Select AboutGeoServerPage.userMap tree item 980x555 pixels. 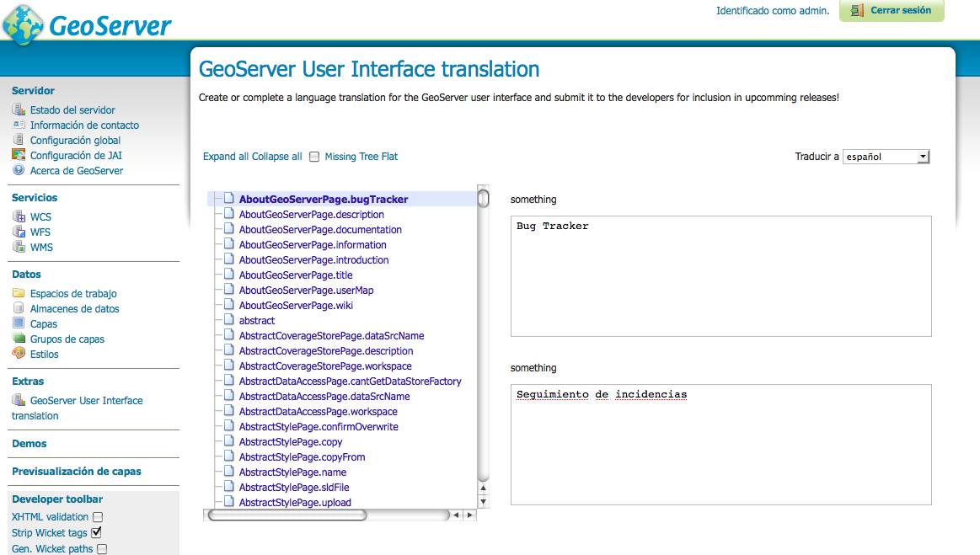[306, 290]
